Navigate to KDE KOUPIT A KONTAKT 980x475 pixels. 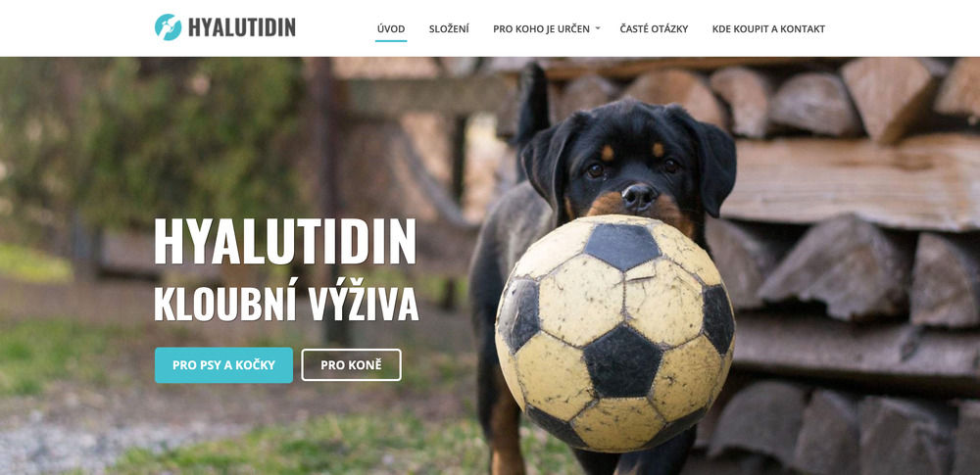tap(768, 28)
